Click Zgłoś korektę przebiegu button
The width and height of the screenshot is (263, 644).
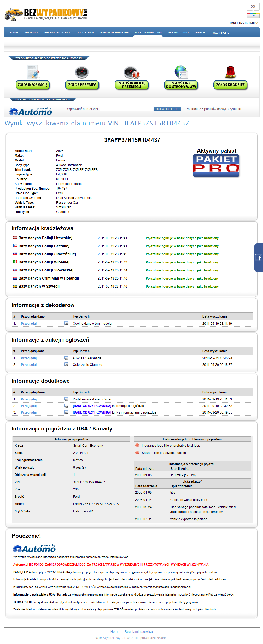(132, 85)
